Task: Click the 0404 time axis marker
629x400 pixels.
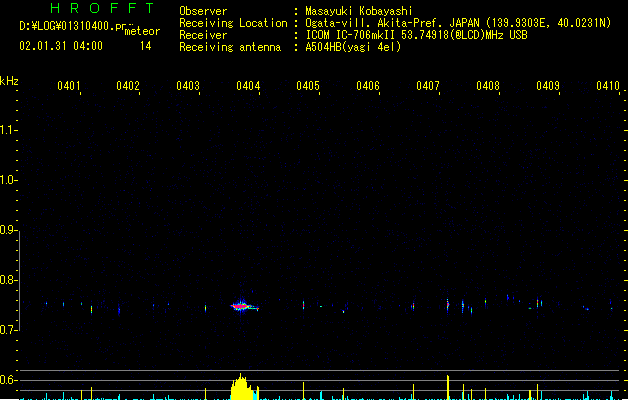Action: tap(248, 86)
